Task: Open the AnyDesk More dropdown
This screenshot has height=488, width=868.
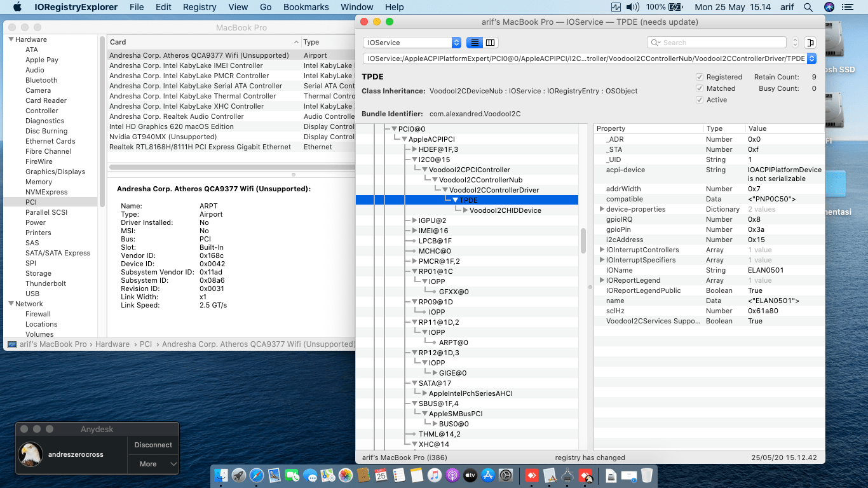Action: pos(153,464)
